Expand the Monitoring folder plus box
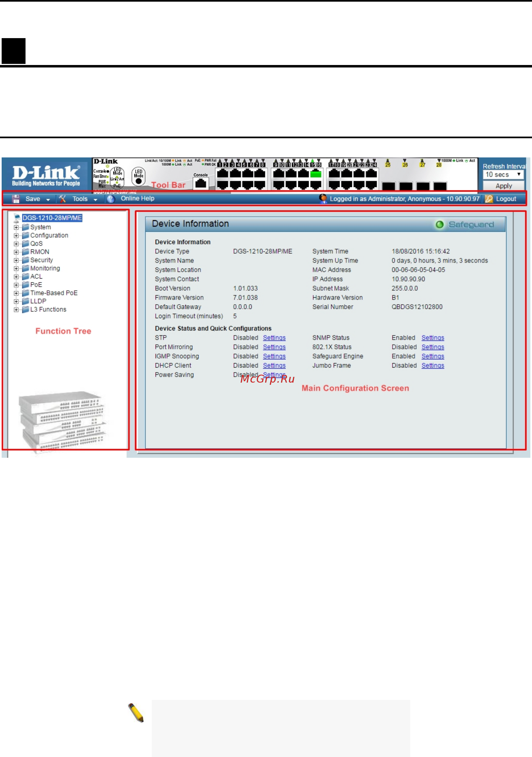Screen dimensions: 532x757 coord(16,269)
